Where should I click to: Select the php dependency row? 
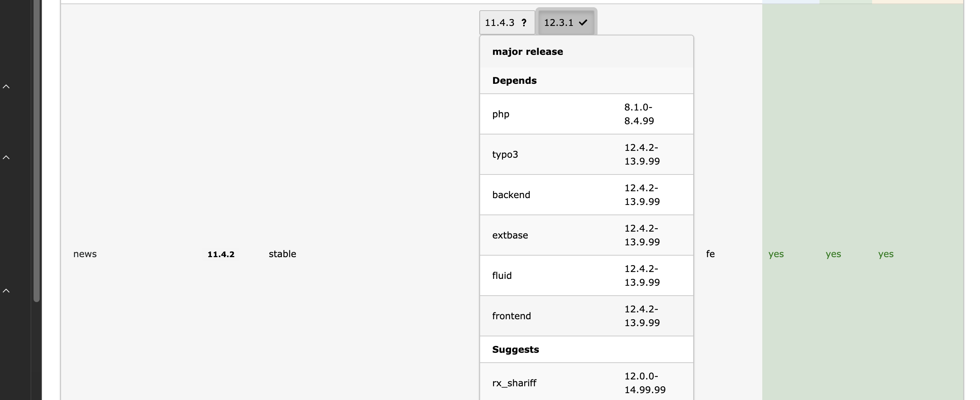coord(586,114)
